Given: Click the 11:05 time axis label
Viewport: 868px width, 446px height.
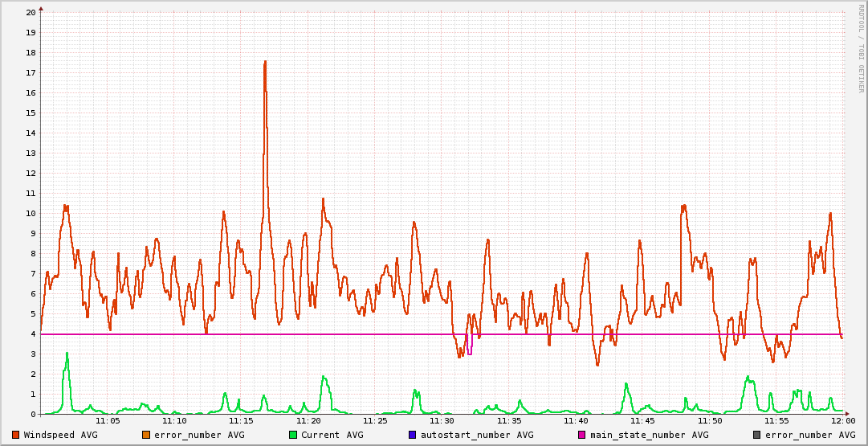Looking at the screenshot, I should 108,420.
